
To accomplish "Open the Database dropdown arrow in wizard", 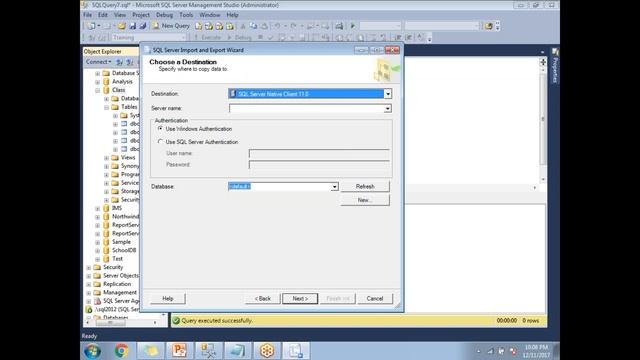I will click(334, 187).
